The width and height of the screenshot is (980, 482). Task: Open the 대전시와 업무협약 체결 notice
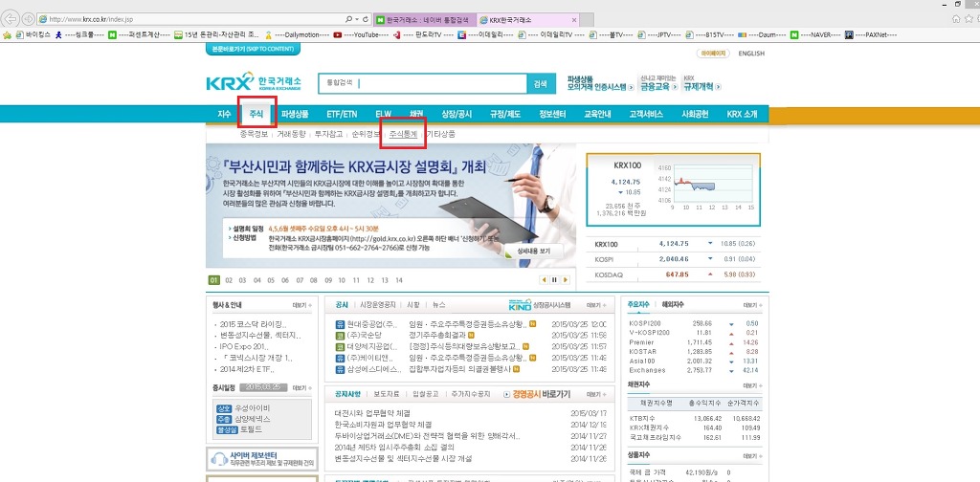point(372,413)
